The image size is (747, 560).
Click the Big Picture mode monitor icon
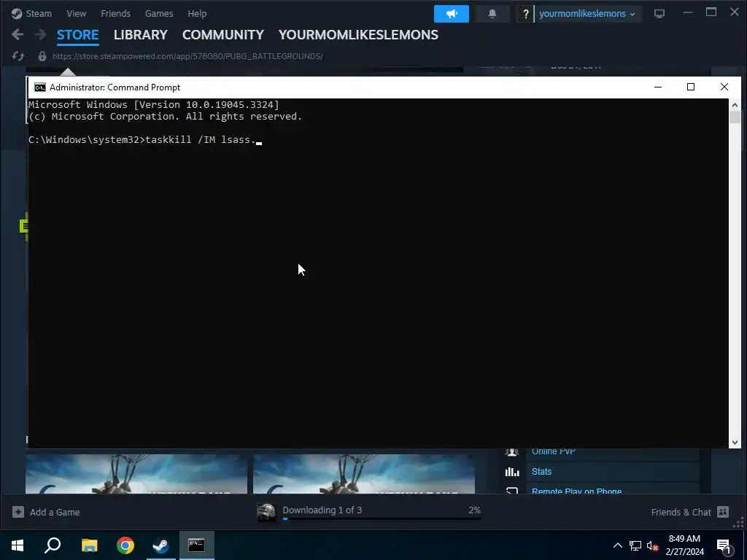659,14
